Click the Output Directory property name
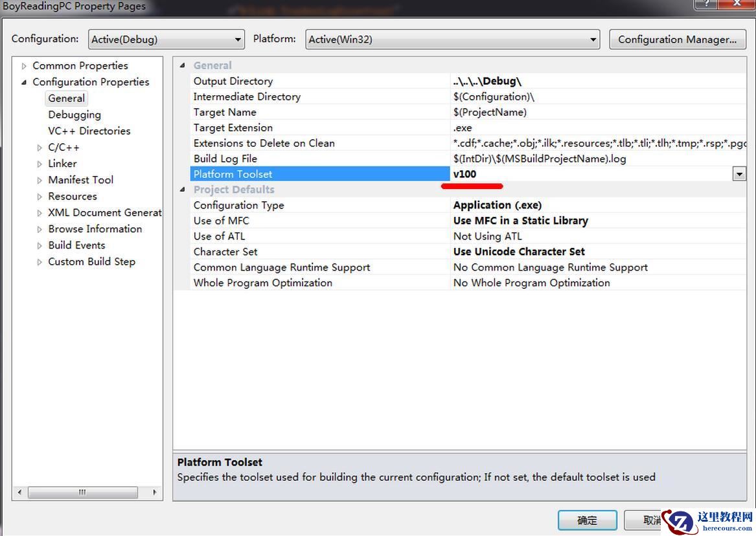 pos(233,81)
